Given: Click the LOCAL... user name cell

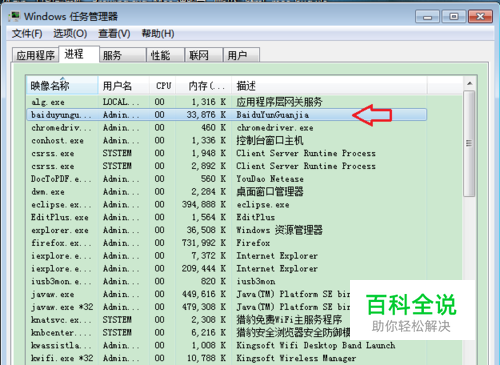Looking at the screenshot, I should click(121, 102).
